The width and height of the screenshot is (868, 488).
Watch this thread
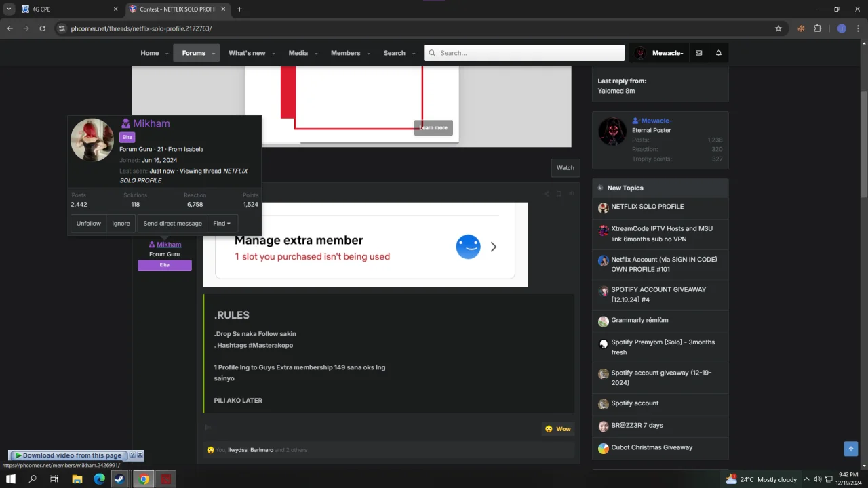(566, 168)
